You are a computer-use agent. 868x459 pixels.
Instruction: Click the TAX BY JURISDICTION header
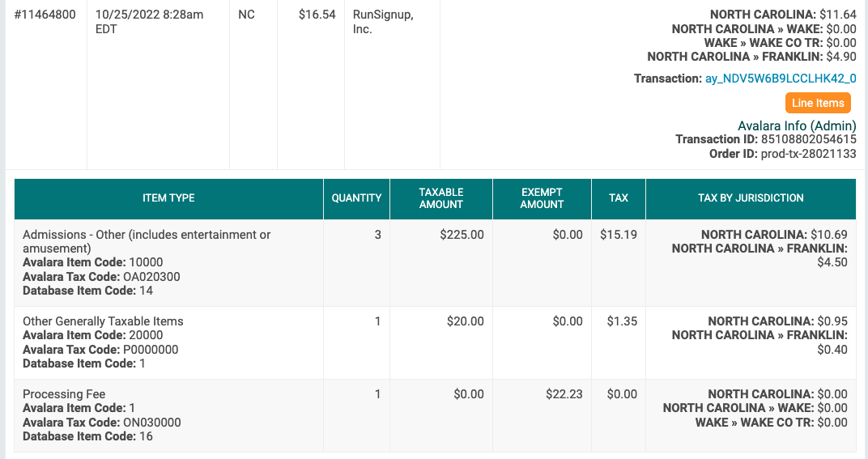point(751,198)
